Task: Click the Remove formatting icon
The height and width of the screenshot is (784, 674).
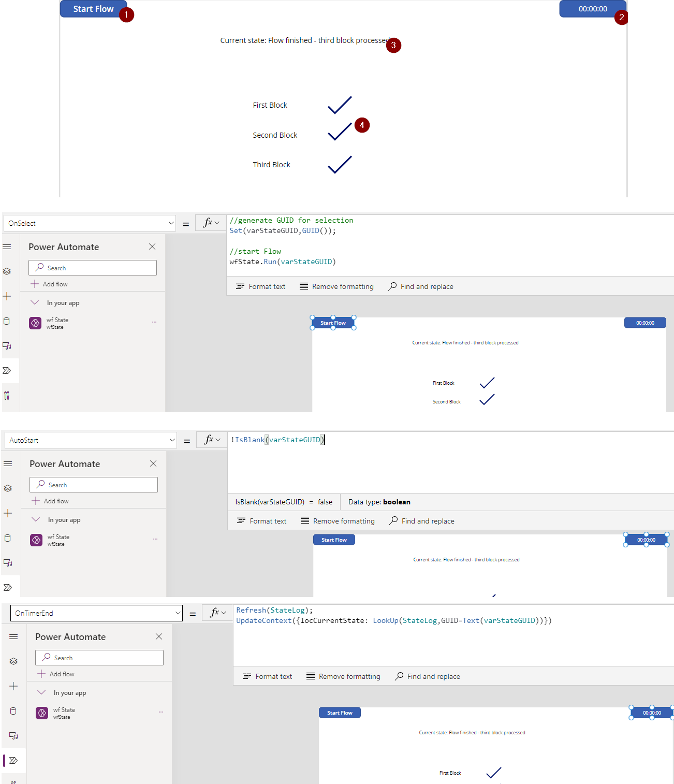Action: coord(304,286)
